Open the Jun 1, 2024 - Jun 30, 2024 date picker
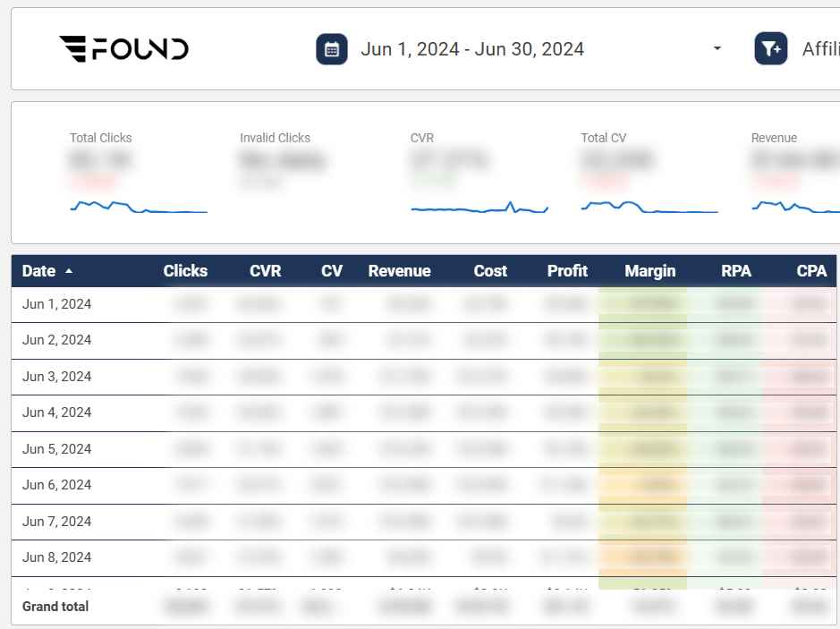The height and width of the screenshot is (629, 840). point(472,49)
